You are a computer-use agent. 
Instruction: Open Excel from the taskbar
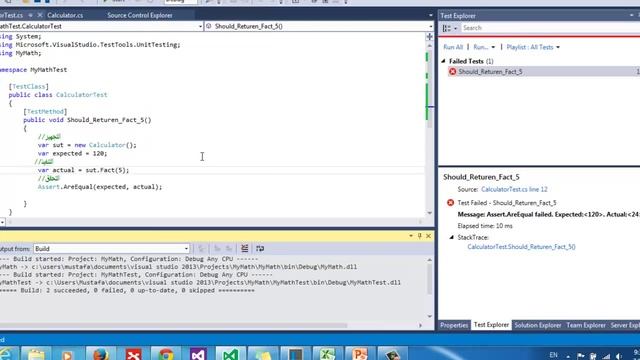pyautogui.click(x=327, y=354)
